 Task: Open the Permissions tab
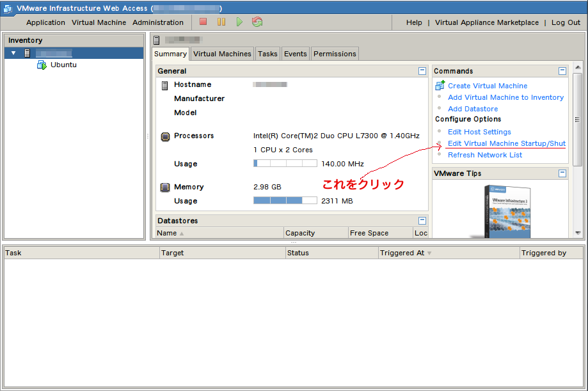click(335, 54)
